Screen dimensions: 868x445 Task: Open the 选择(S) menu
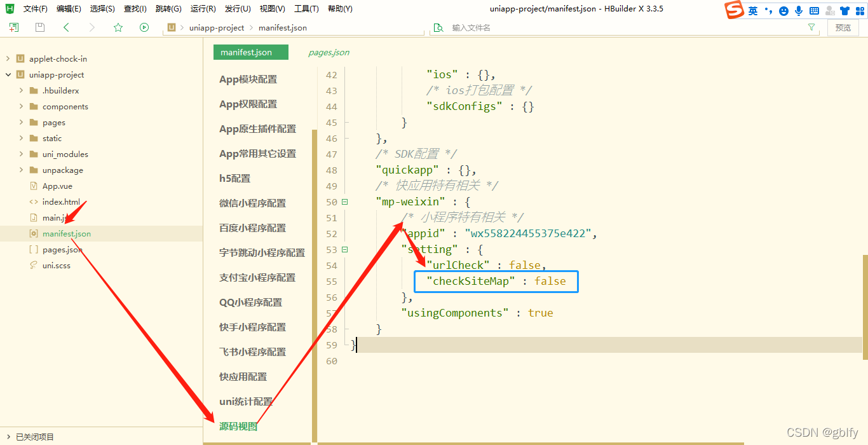coord(102,8)
